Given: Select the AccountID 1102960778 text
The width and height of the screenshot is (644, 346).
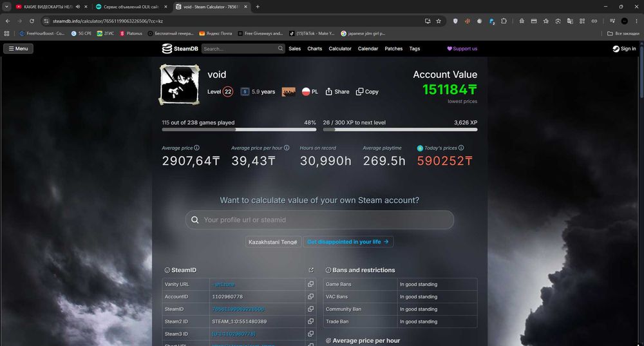Looking at the screenshot, I should point(227,296).
